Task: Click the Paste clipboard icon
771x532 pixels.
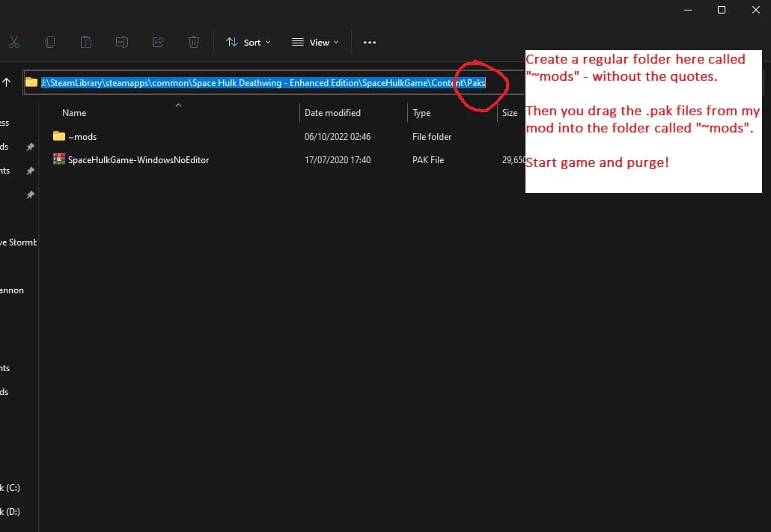Action: 85,43
